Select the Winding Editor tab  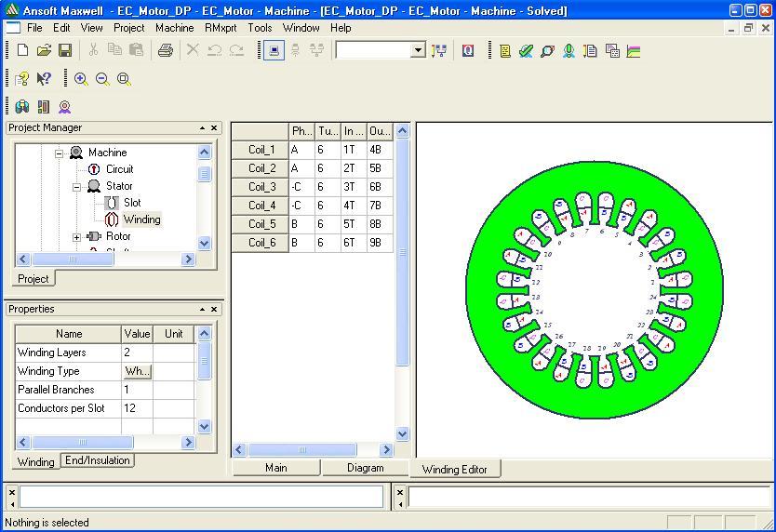click(454, 469)
